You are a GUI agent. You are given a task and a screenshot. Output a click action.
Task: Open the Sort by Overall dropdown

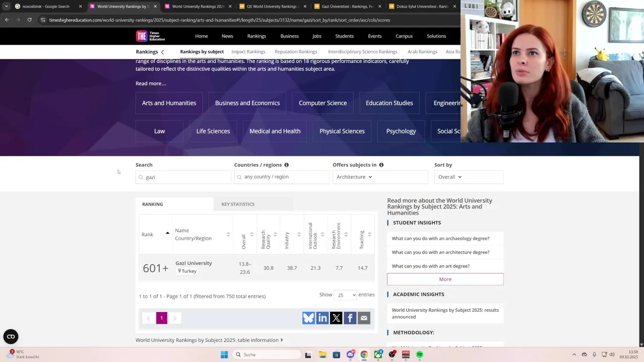(468, 177)
